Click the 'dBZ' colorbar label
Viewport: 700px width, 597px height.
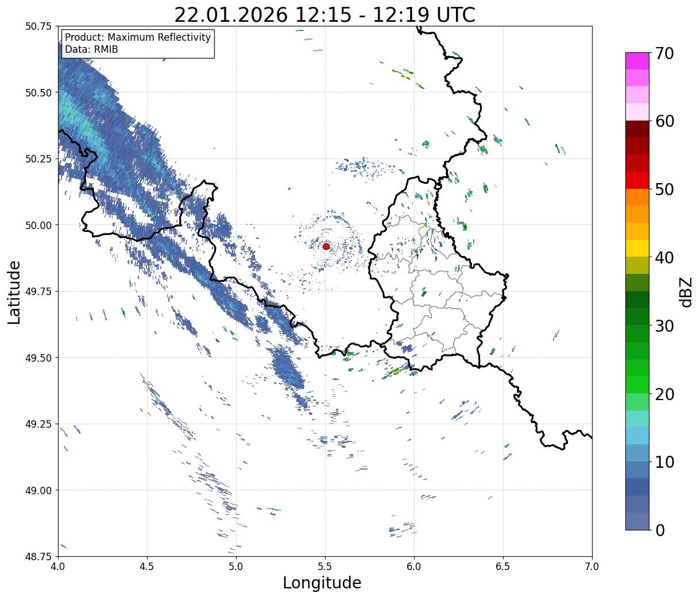(x=686, y=292)
